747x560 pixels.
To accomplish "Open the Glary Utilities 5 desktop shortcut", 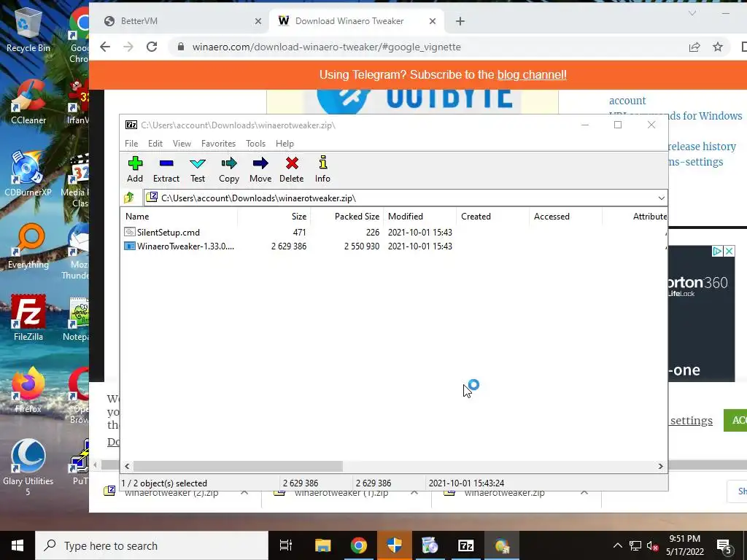I will point(28,467).
